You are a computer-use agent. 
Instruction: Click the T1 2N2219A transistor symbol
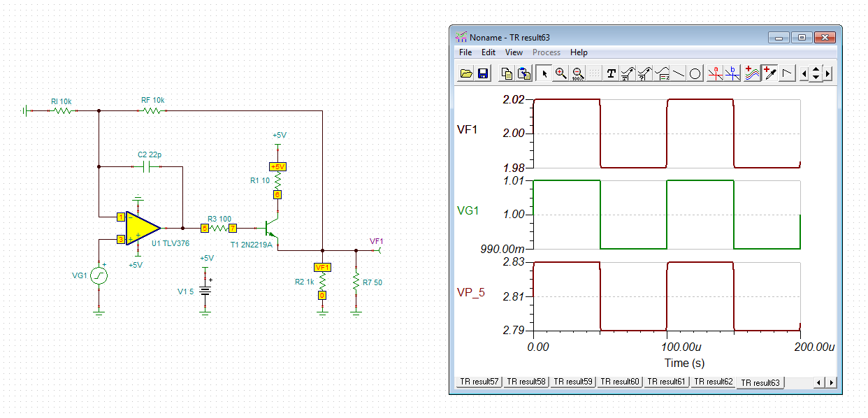pyautogui.click(x=271, y=229)
